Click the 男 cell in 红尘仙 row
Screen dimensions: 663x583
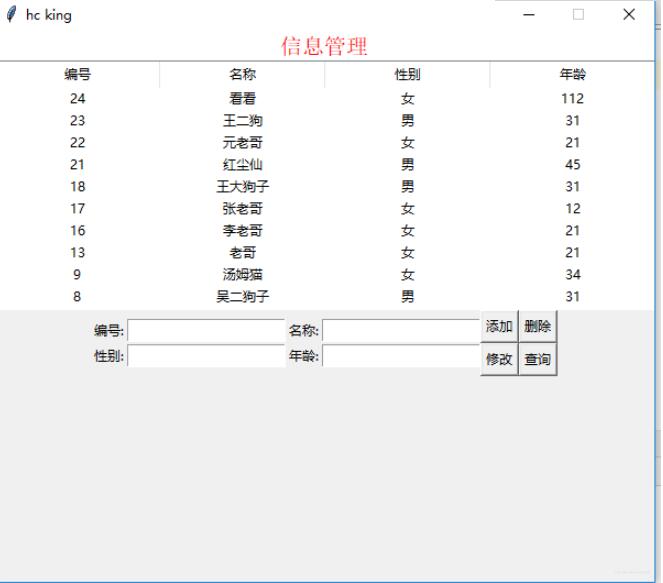click(407, 164)
